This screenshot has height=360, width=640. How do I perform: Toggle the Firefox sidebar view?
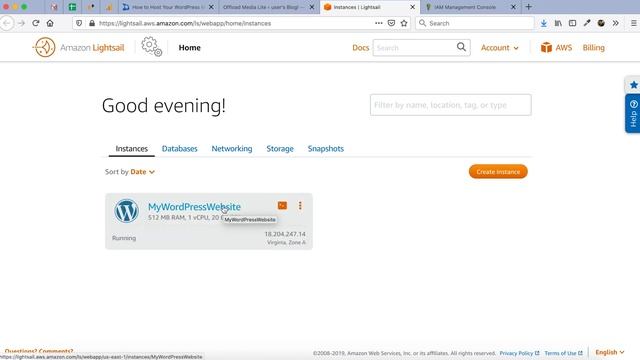(572, 23)
